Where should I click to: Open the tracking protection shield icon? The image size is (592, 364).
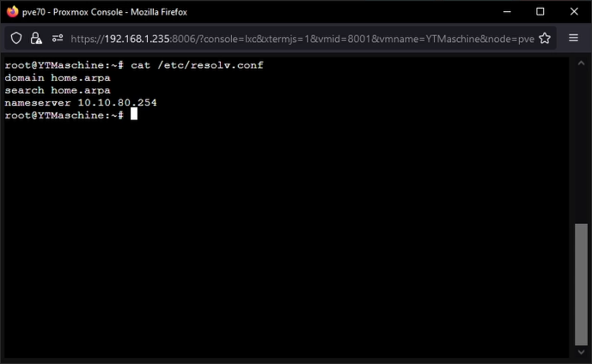pos(16,38)
